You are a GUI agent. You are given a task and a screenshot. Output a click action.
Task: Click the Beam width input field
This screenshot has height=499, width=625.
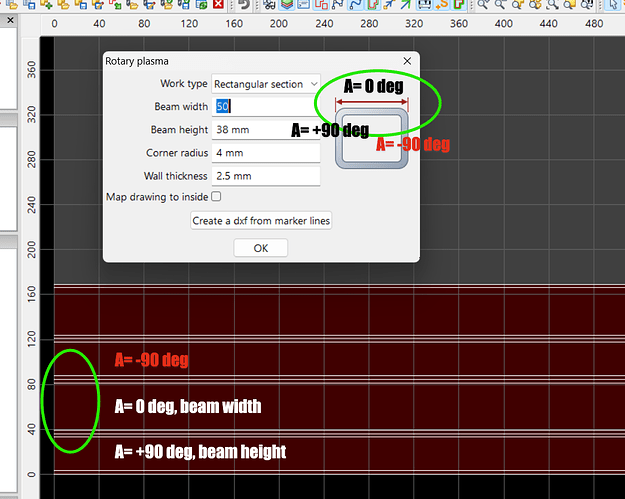coord(265,106)
